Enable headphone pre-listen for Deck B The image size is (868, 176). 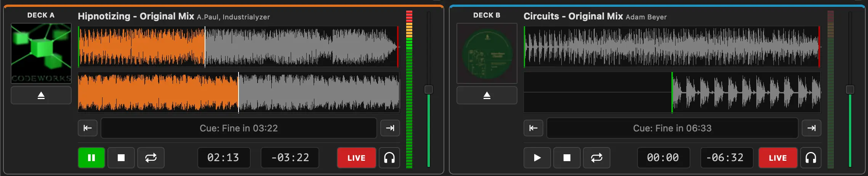pyautogui.click(x=811, y=158)
